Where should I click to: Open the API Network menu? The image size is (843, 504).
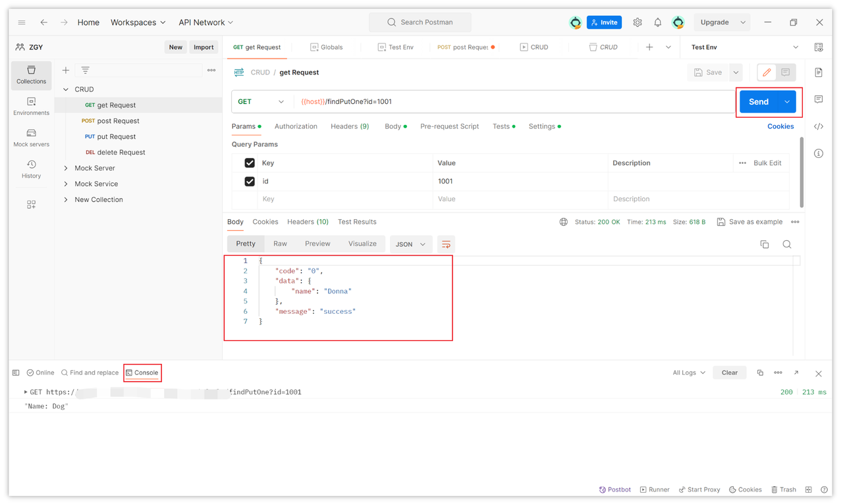tap(205, 22)
